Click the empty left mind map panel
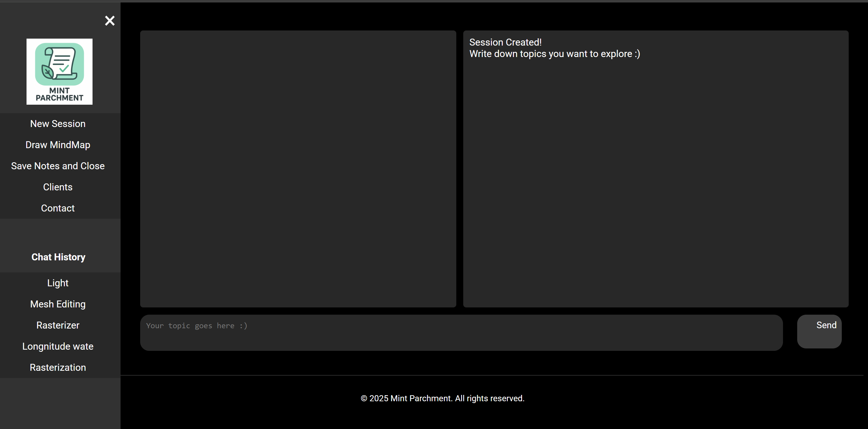 [x=298, y=169]
